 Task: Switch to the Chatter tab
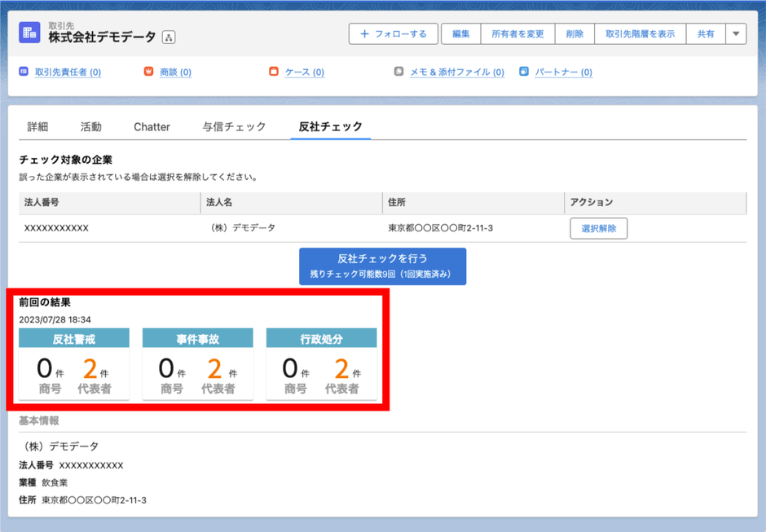point(151,126)
